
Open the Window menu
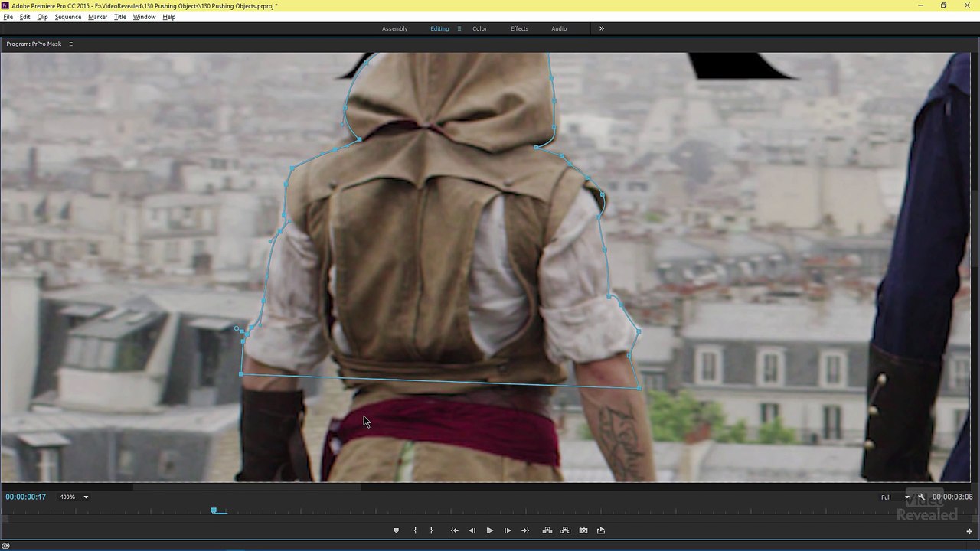click(144, 17)
